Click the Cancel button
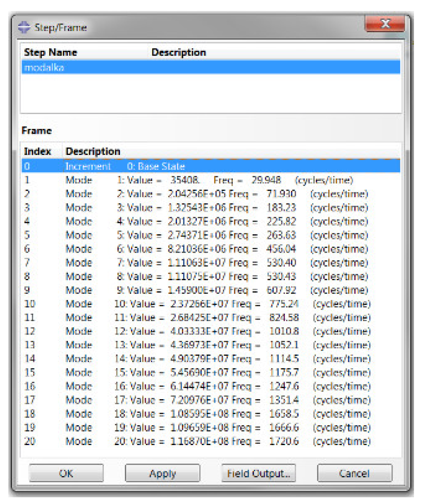 pyautogui.click(x=355, y=473)
